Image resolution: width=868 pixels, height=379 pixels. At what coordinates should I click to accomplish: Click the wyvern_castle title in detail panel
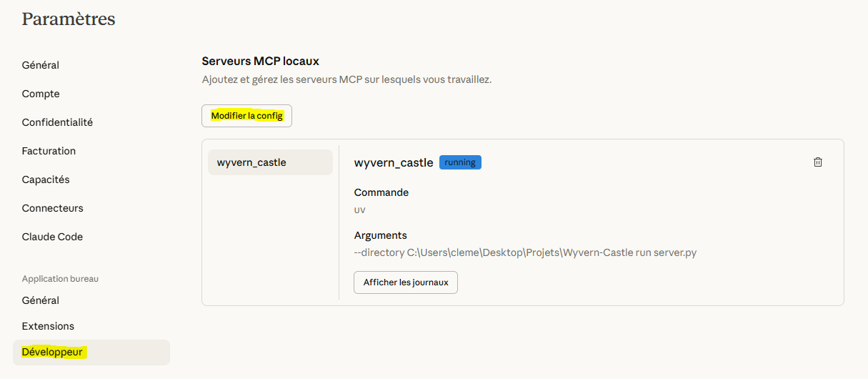point(394,162)
